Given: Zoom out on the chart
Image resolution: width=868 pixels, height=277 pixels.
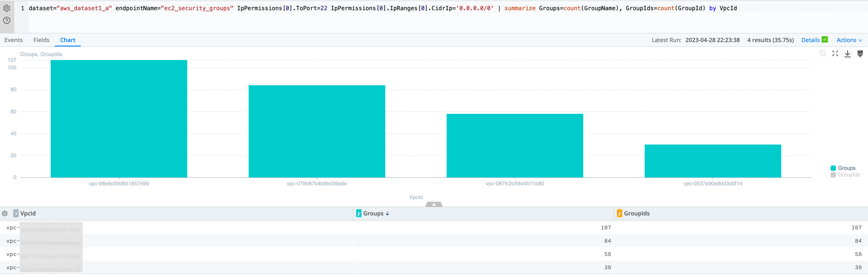Looking at the screenshot, I should point(823,54).
